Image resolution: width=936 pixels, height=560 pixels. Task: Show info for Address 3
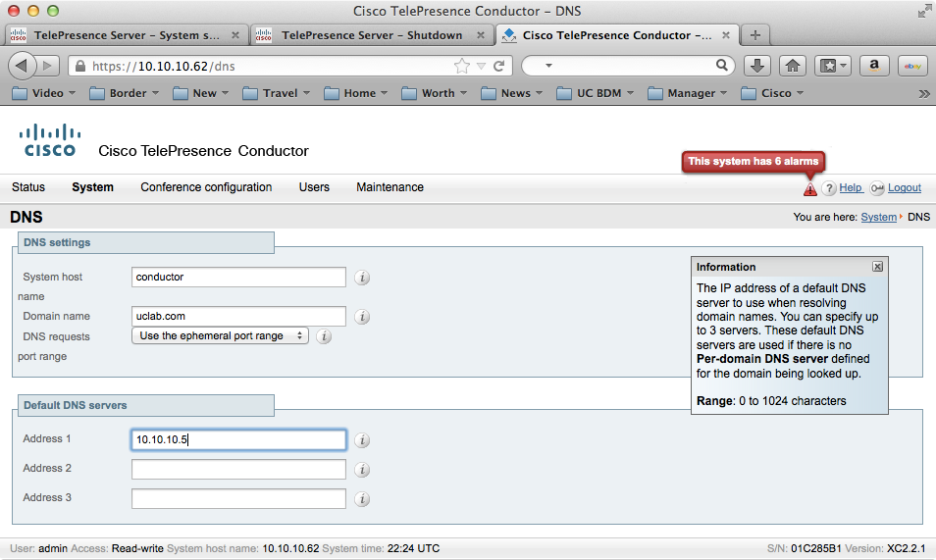362,498
